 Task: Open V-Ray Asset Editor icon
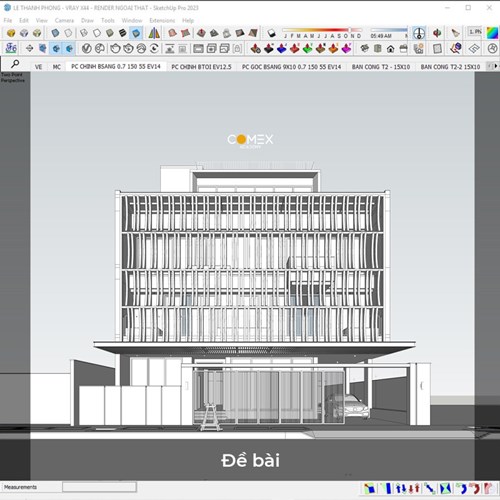tap(87, 48)
